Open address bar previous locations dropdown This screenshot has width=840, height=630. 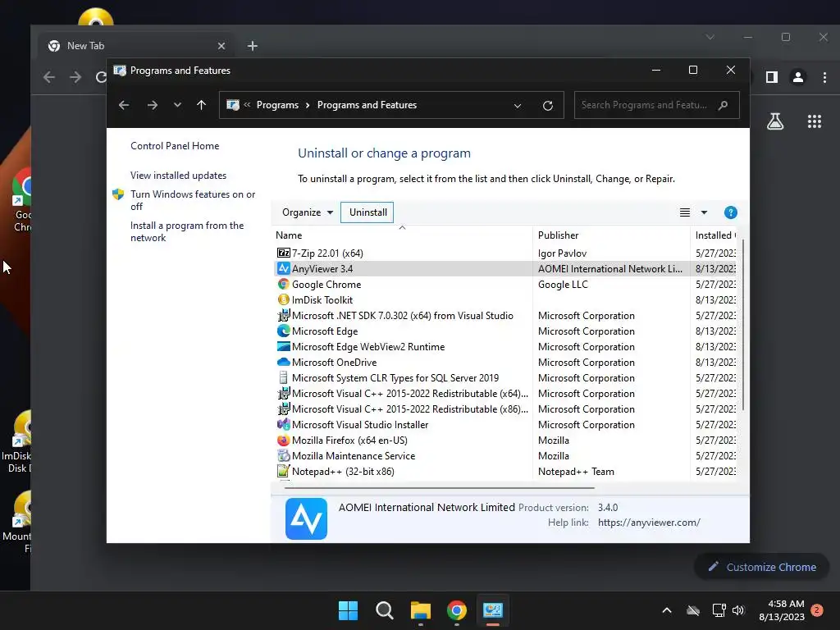[x=517, y=106]
